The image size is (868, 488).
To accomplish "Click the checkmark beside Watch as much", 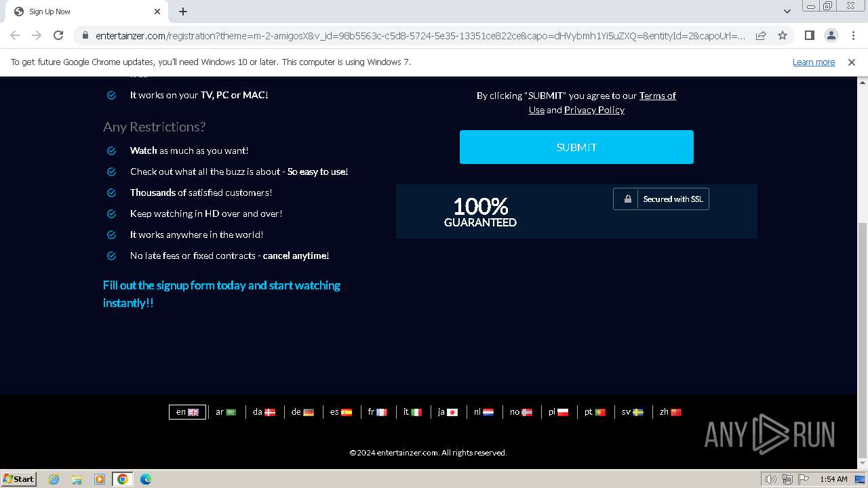I will click(111, 150).
